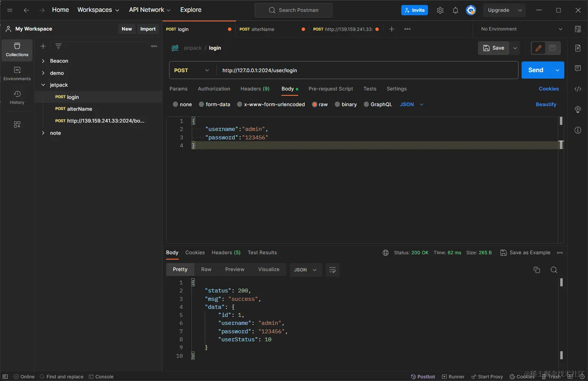Click the request URL field
The height and width of the screenshot is (381, 588).
pos(367,70)
